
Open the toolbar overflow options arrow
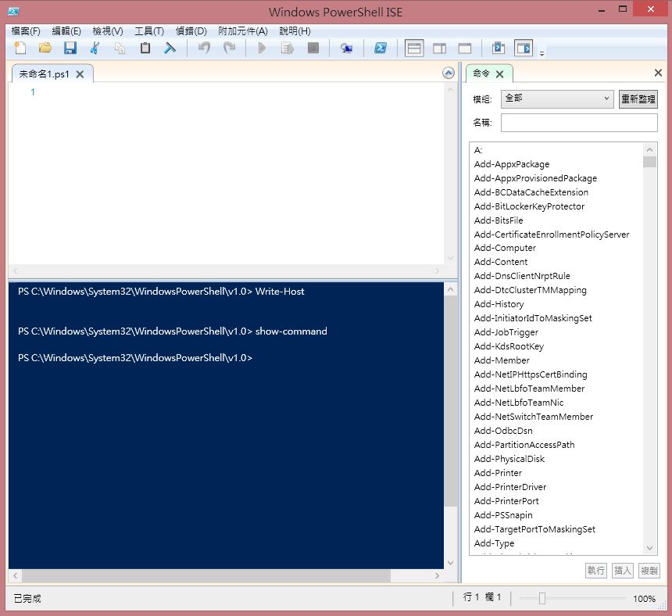[x=542, y=54]
